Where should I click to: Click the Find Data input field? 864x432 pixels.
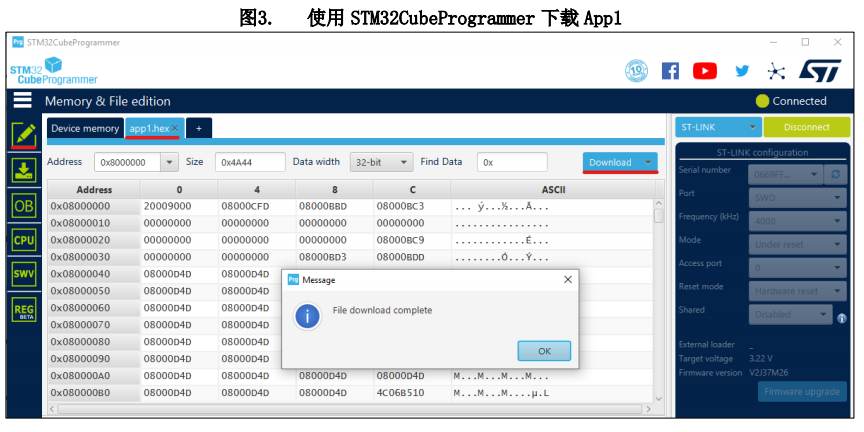click(x=512, y=163)
